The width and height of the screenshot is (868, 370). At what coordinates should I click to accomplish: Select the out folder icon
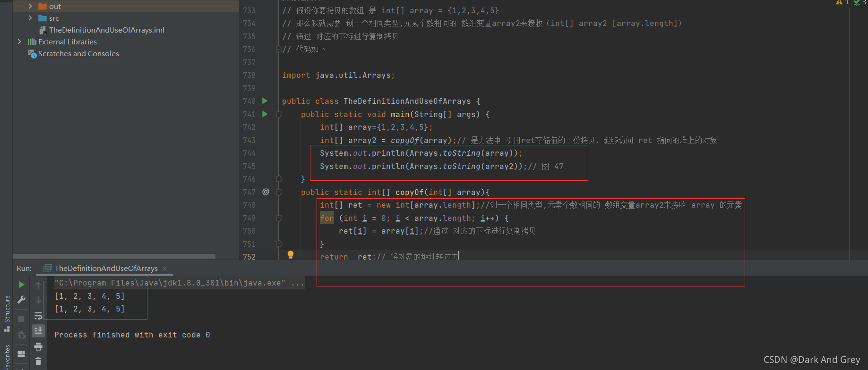coord(42,6)
